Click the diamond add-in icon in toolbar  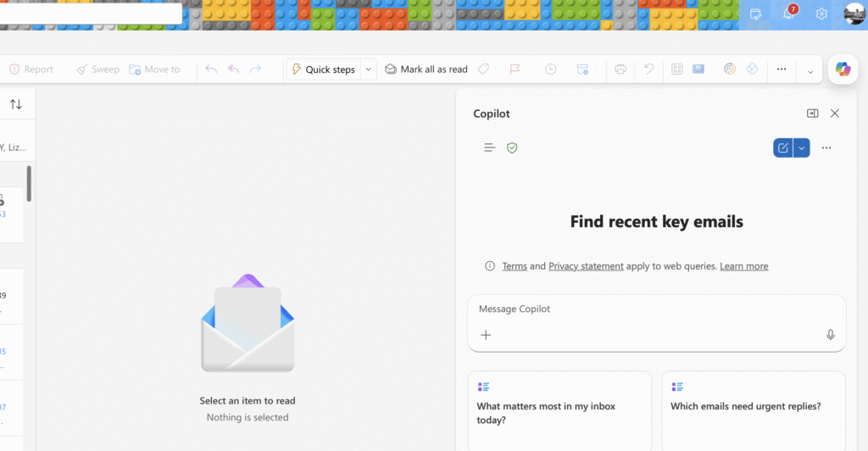[753, 70]
